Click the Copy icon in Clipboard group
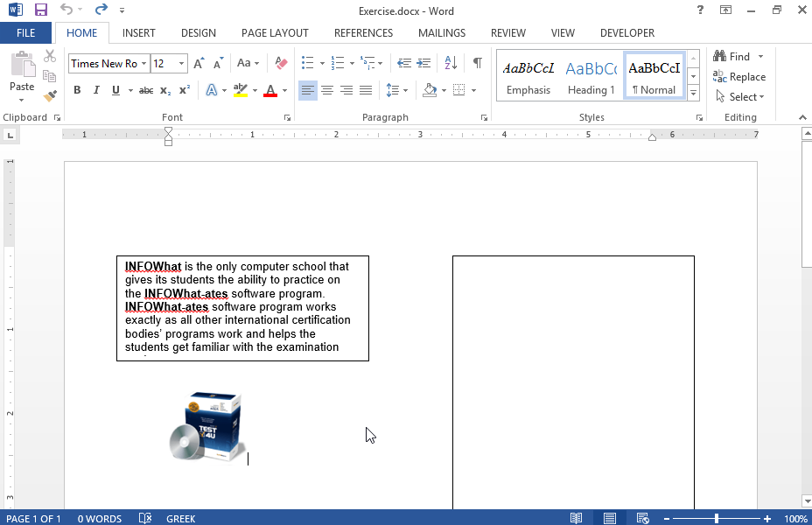Viewport: 812px width, 525px height. point(50,76)
